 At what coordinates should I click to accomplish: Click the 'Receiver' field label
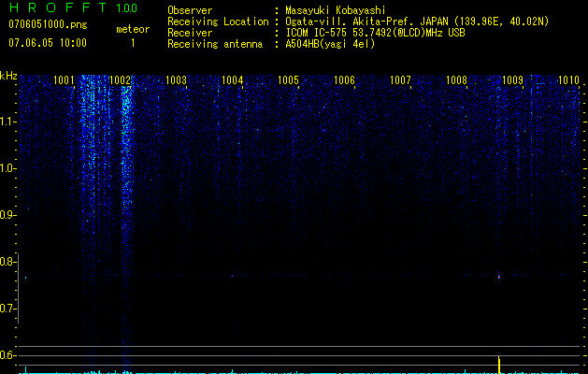(190, 33)
